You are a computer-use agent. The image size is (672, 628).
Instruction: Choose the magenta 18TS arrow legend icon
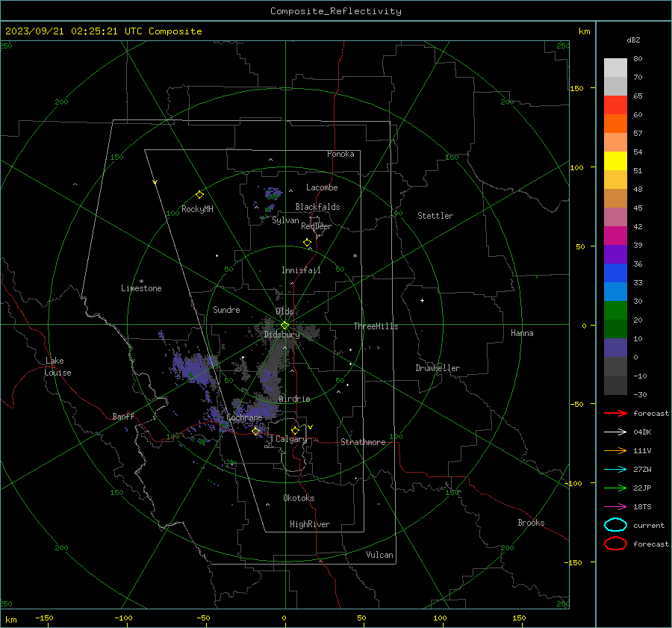pyautogui.click(x=615, y=507)
